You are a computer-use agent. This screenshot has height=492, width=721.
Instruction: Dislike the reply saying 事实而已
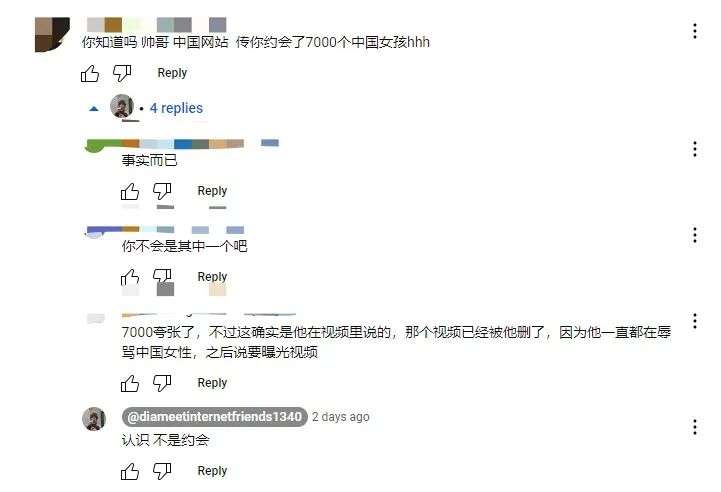(x=162, y=191)
